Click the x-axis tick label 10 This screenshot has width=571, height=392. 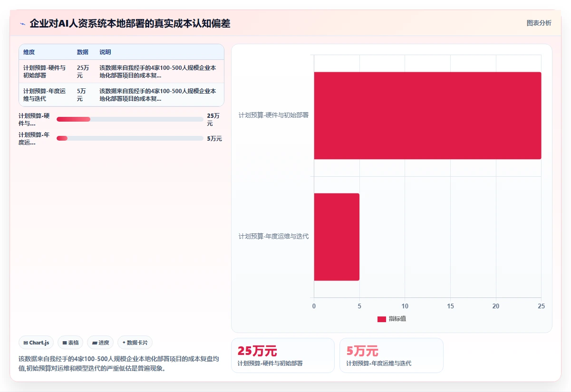(405, 306)
